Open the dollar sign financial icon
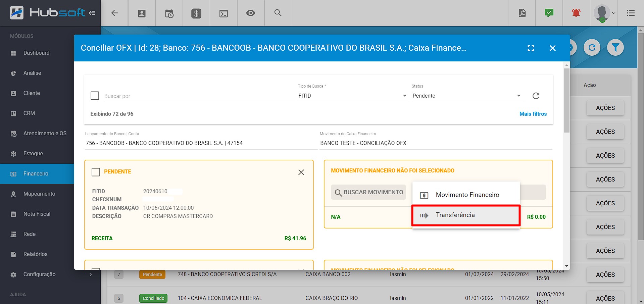 [x=196, y=13]
